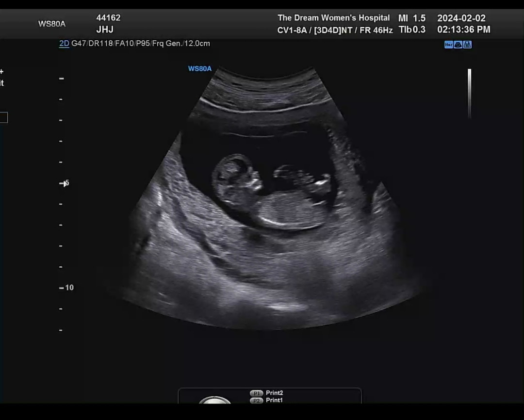Click the CV1-8A probe preset text

point(290,30)
